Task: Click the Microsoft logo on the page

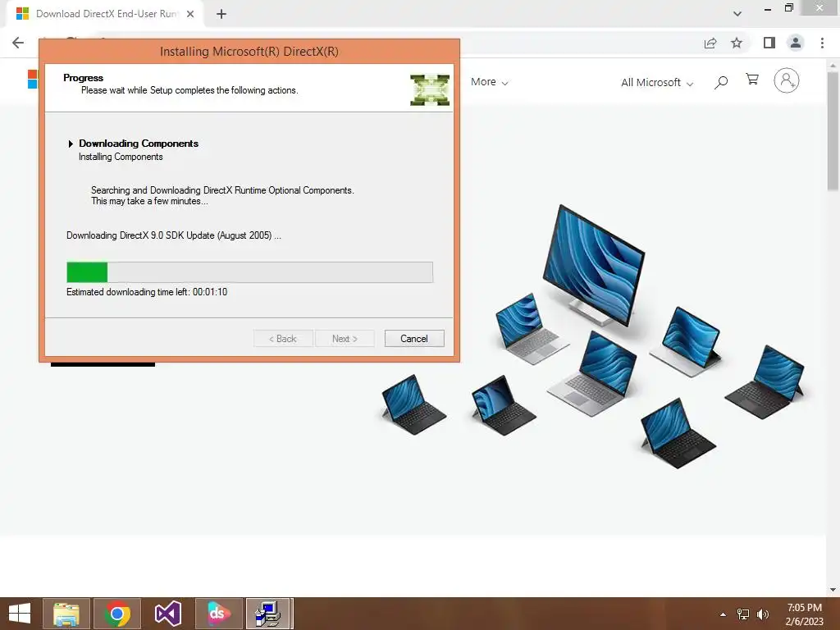Action: [x=33, y=80]
